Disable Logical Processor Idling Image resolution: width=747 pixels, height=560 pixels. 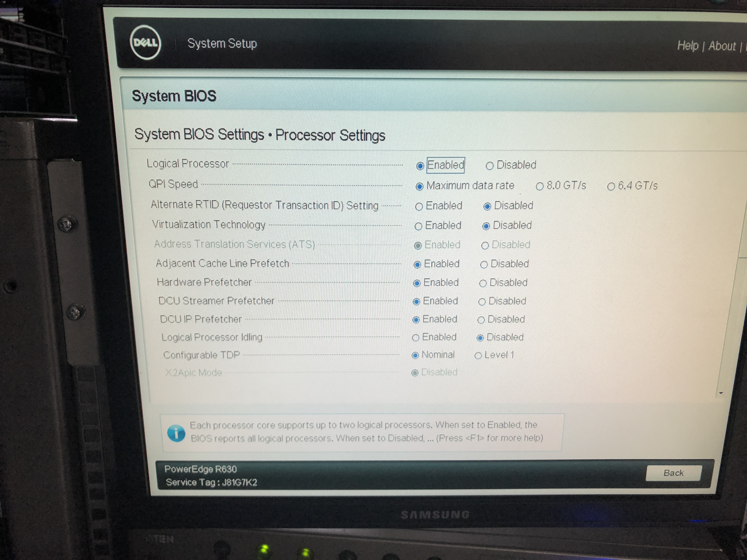(480, 338)
